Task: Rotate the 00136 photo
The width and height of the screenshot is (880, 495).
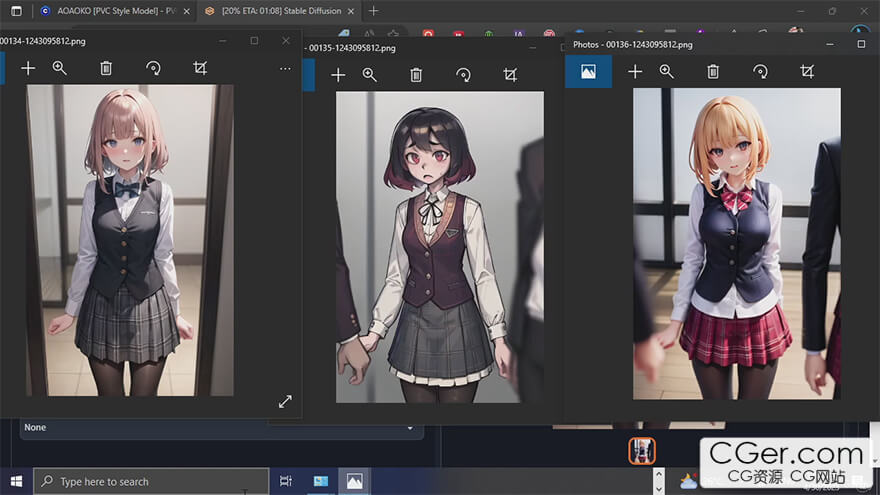Action: pos(760,71)
